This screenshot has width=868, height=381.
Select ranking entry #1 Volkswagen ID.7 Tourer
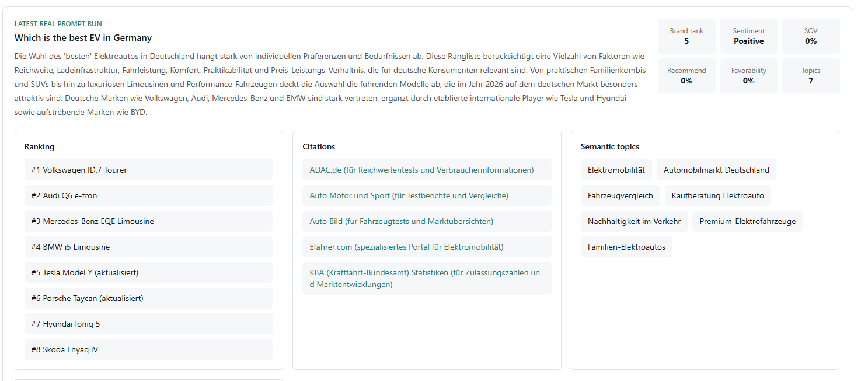[x=149, y=170]
